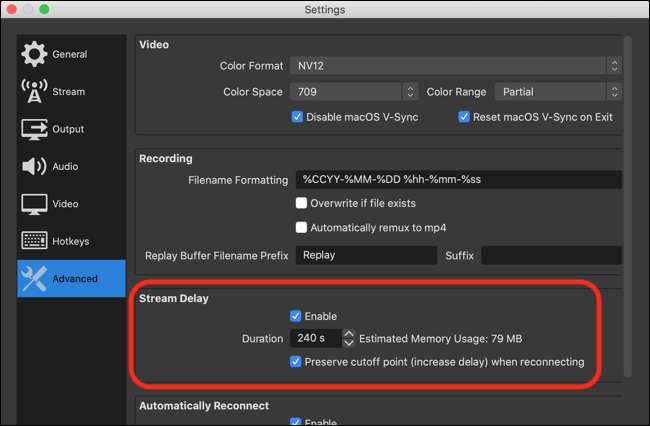Uncheck Preserve cutoff point when reconnecting
The height and width of the screenshot is (426, 650).
click(296, 362)
